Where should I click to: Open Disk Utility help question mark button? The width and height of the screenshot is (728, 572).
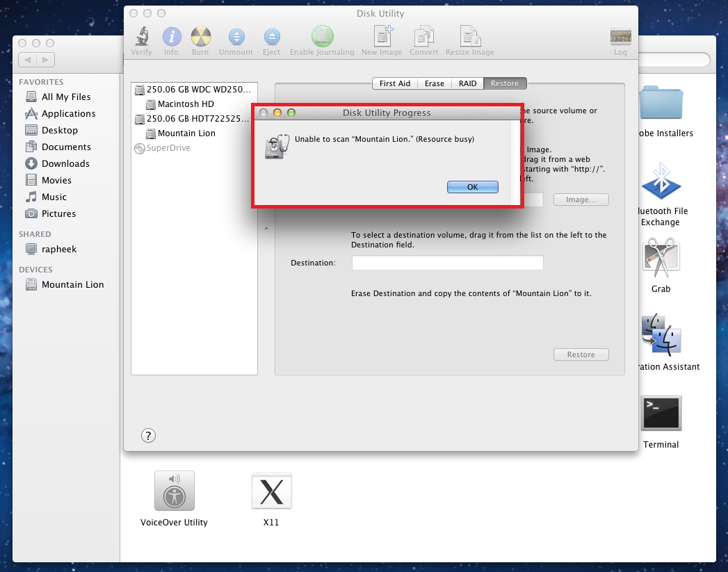pos(148,436)
